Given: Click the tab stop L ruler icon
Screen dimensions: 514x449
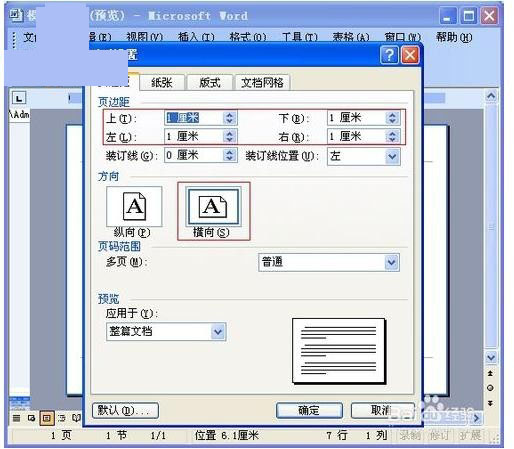Looking at the screenshot, I should [19, 98].
